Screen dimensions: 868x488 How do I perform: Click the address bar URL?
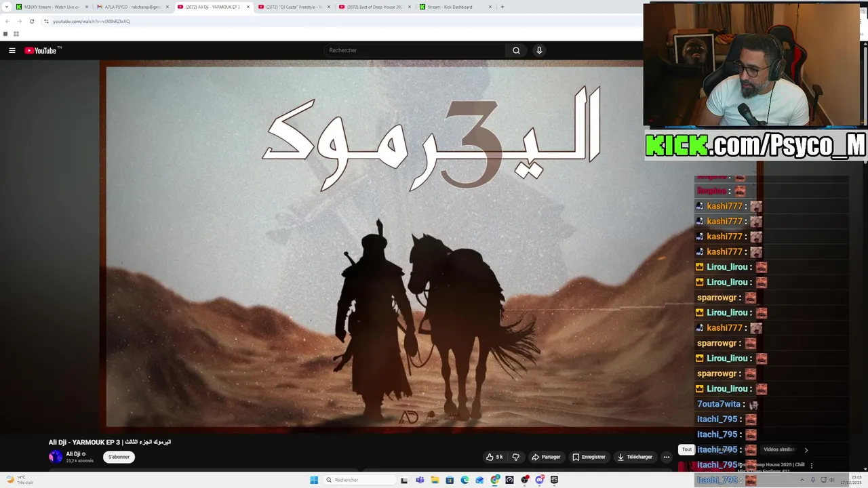click(x=92, y=21)
